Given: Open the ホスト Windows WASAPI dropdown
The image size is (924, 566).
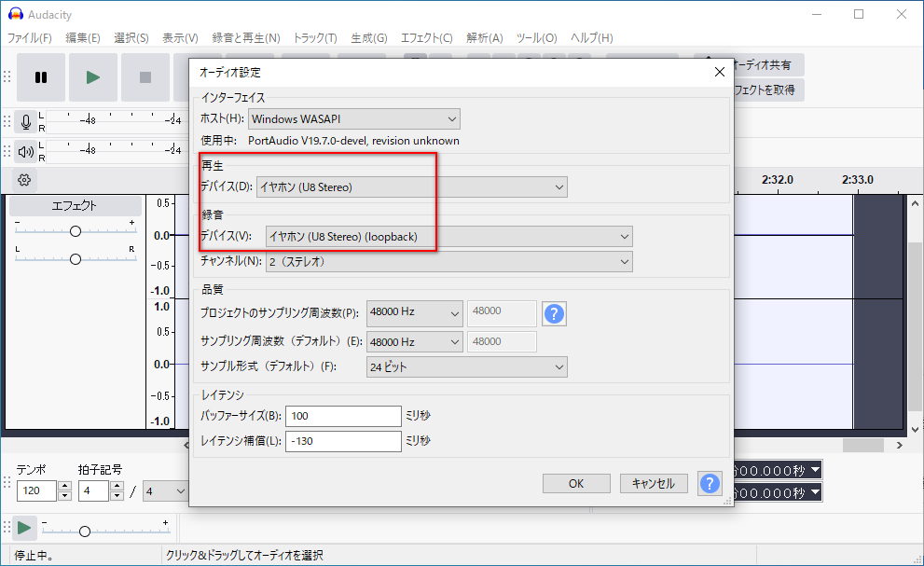Looking at the screenshot, I should pos(353,119).
